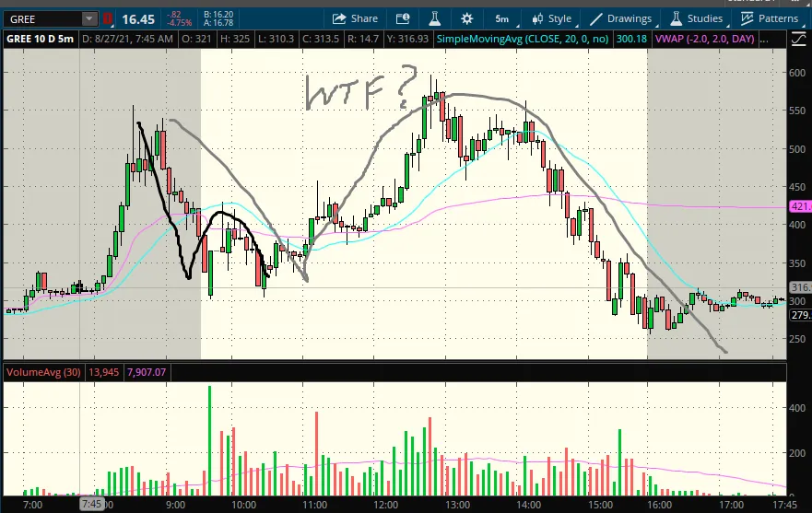Click the ellipsis after VWAP label

[764, 39]
